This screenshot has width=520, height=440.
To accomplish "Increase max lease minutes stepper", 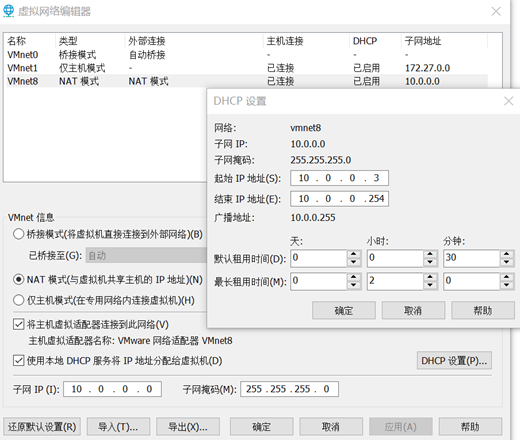I will (507, 277).
